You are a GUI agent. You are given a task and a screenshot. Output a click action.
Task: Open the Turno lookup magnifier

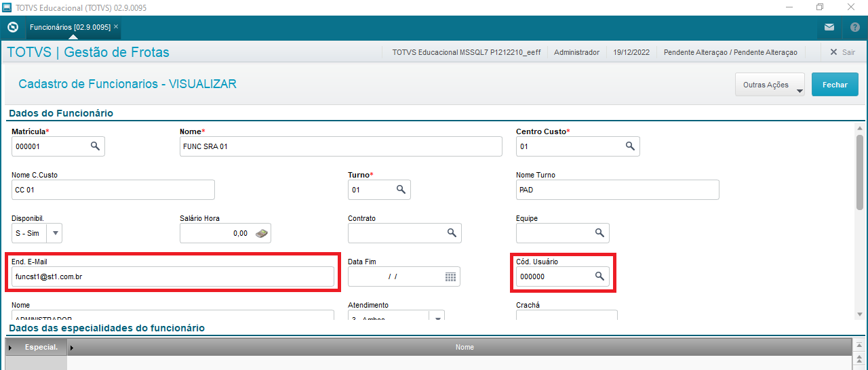[x=401, y=189]
